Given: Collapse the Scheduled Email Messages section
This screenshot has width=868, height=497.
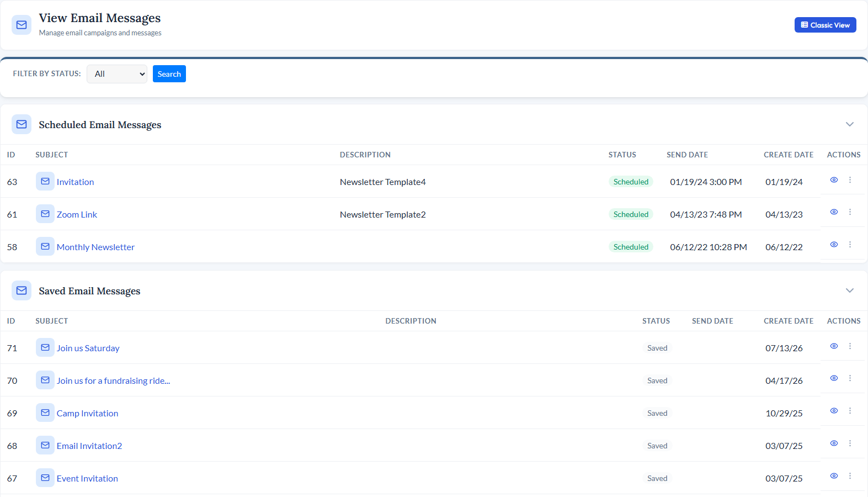Looking at the screenshot, I should [x=850, y=124].
